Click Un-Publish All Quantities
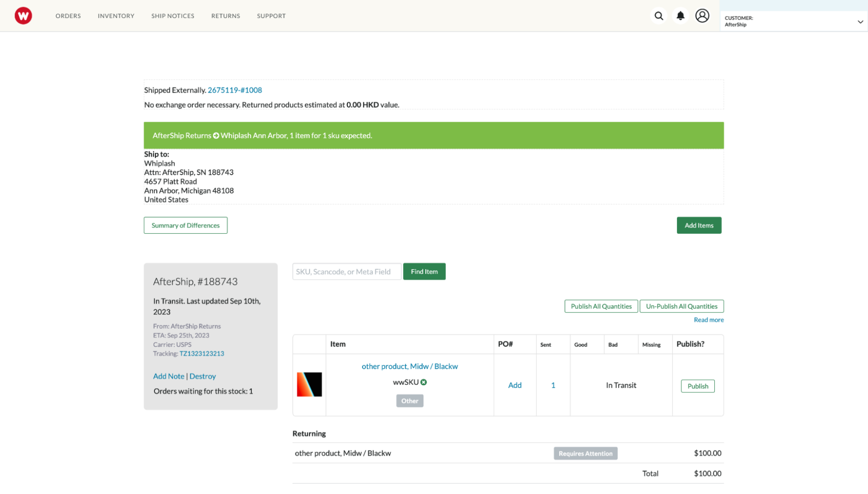The image size is (868, 494). [x=682, y=306]
